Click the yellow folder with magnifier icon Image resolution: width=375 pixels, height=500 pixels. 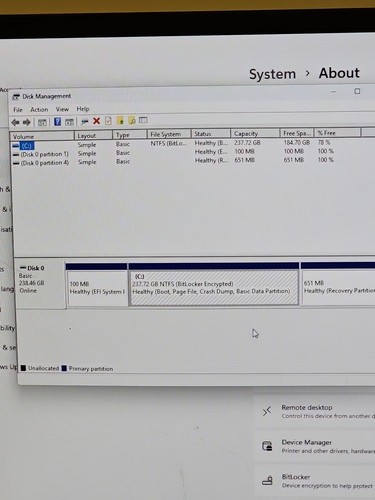point(132,120)
